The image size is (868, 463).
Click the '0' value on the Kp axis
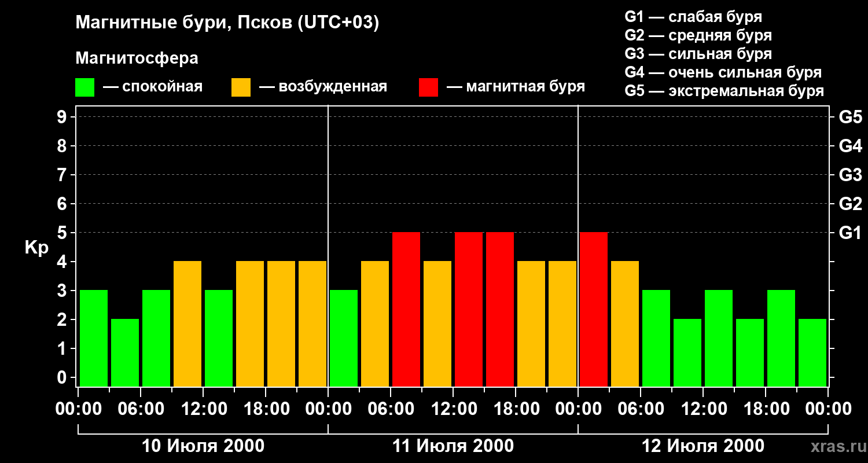pyautogui.click(x=63, y=377)
